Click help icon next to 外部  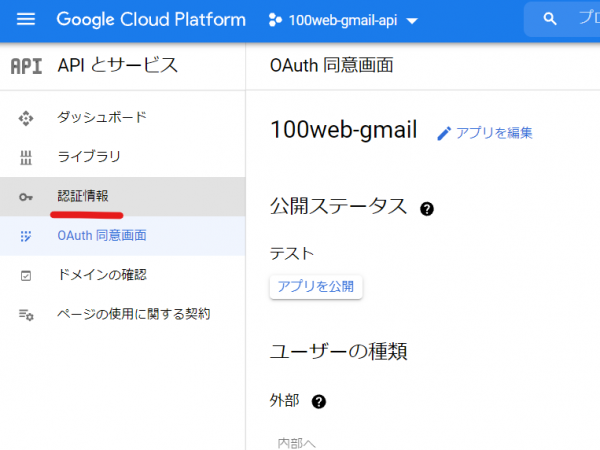[318, 402]
